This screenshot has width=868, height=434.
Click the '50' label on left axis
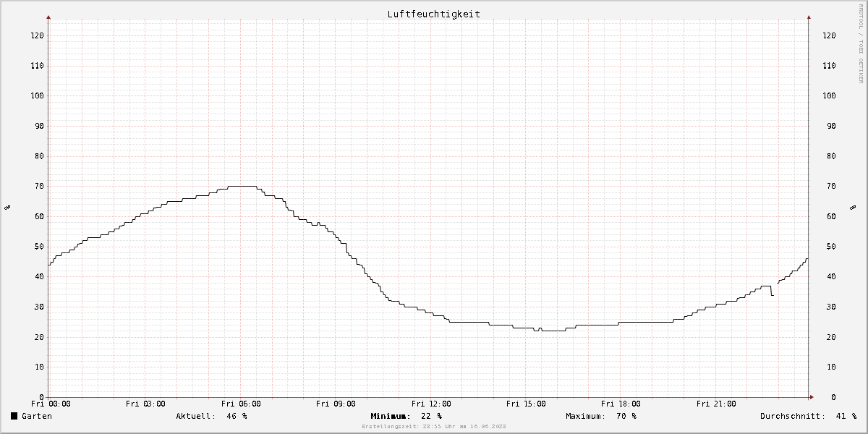tap(39, 247)
